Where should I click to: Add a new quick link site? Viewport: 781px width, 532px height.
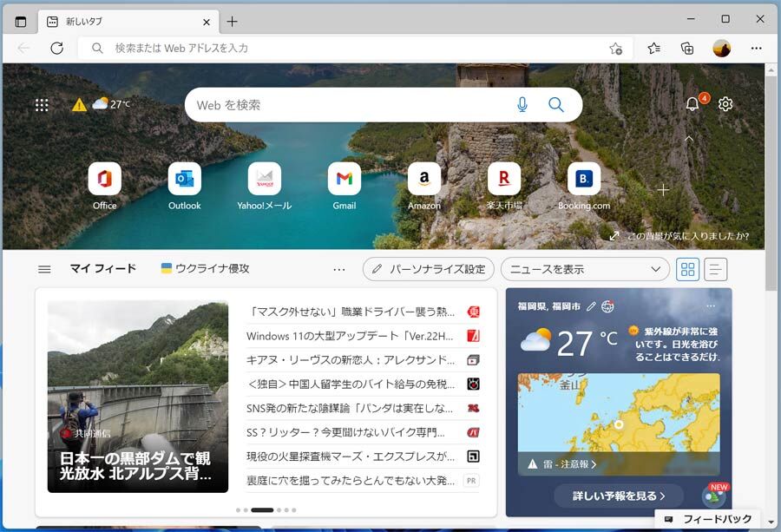(x=663, y=190)
